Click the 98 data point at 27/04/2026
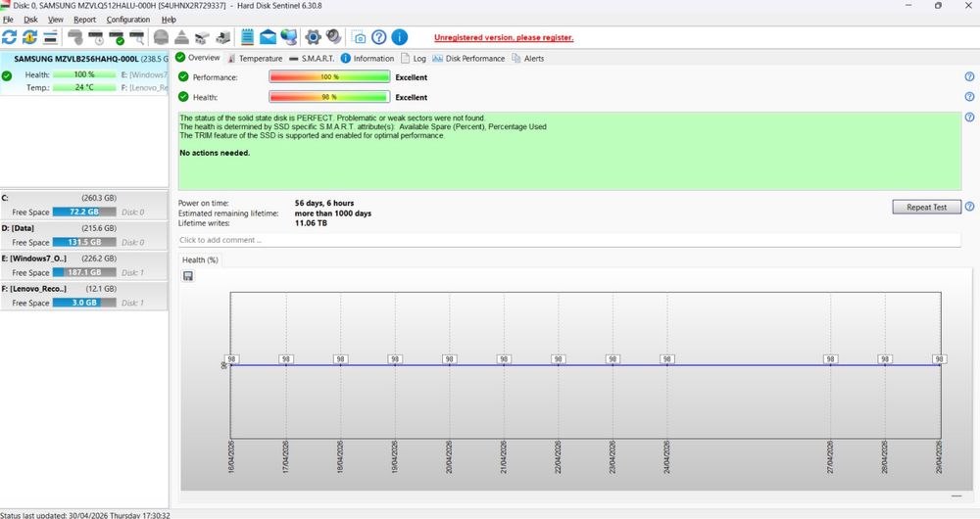The height and width of the screenshot is (519, 980). pos(830,359)
